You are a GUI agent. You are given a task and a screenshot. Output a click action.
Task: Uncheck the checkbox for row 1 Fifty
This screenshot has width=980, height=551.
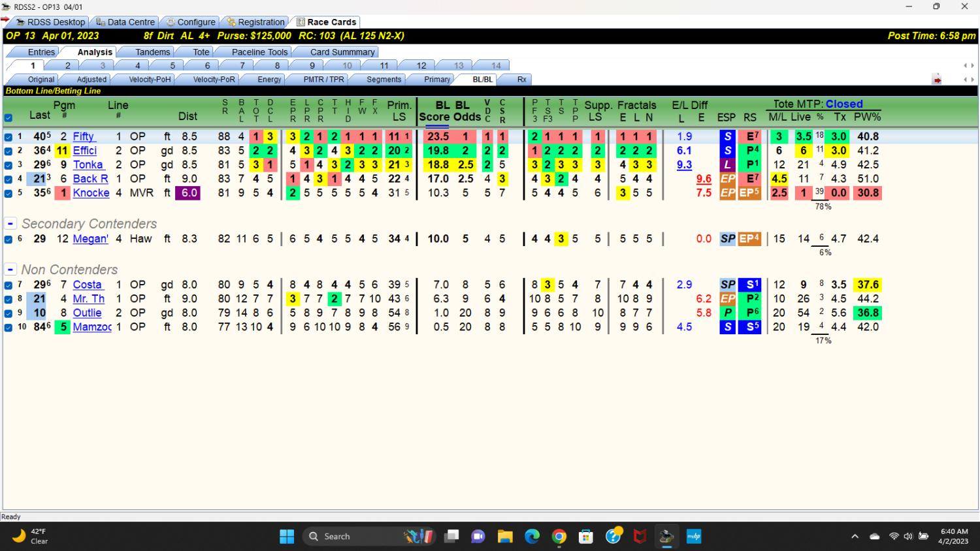[8, 137]
